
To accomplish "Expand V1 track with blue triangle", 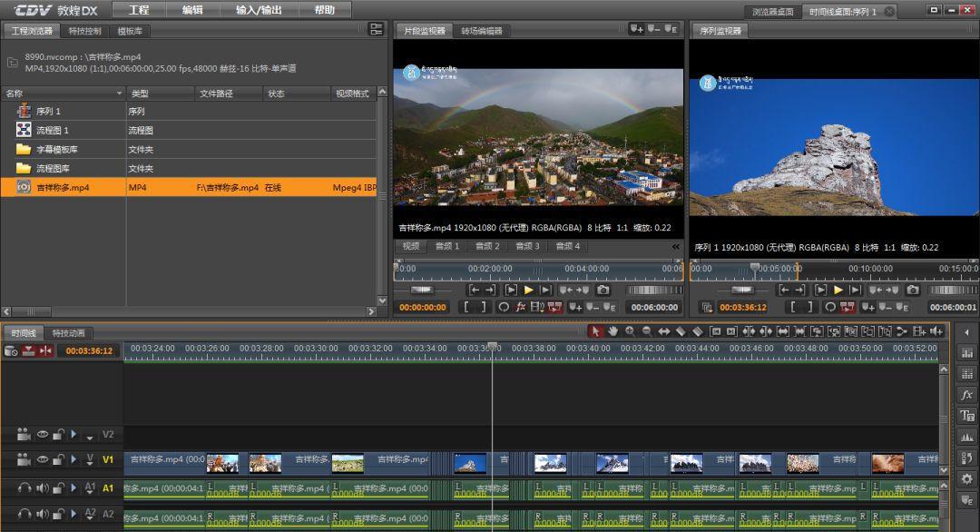I will [73, 459].
